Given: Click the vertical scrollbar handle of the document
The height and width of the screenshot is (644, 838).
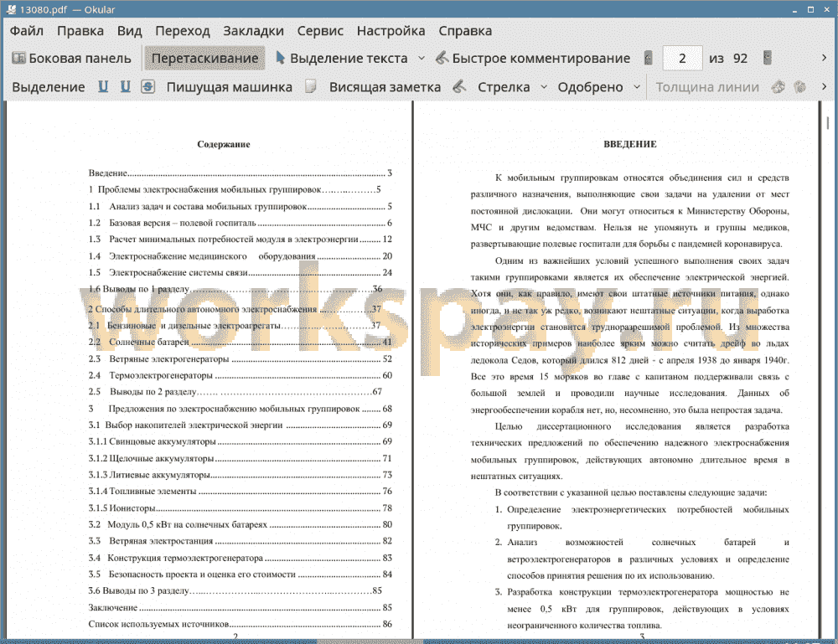Looking at the screenshot, I should click(x=828, y=123).
